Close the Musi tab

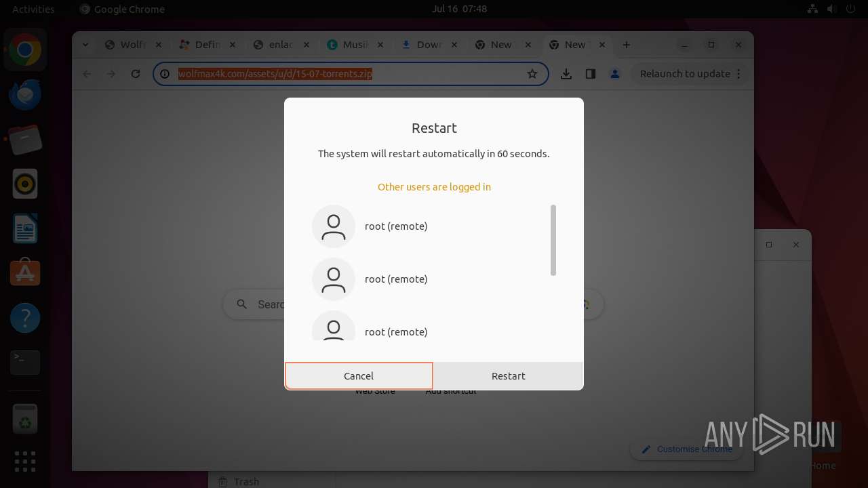(x=380, y=45)
